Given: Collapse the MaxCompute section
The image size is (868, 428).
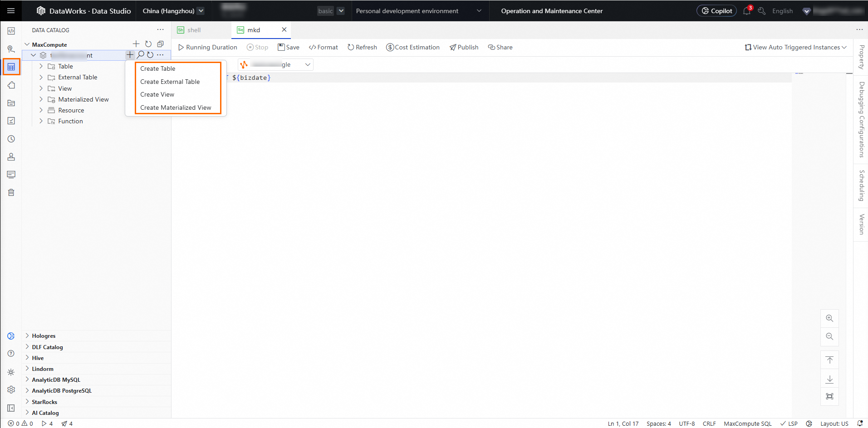Looking at the screenshot, I should tap(27, 44).
